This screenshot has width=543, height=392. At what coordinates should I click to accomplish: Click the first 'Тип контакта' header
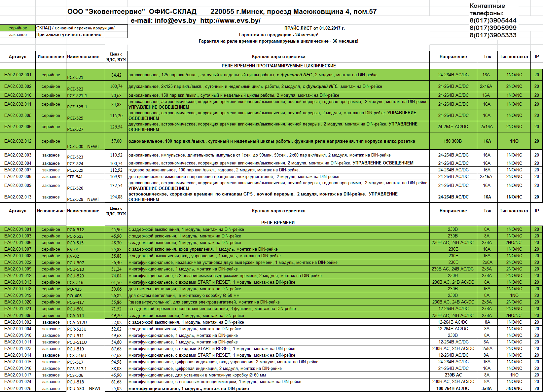tap(514, 56)
